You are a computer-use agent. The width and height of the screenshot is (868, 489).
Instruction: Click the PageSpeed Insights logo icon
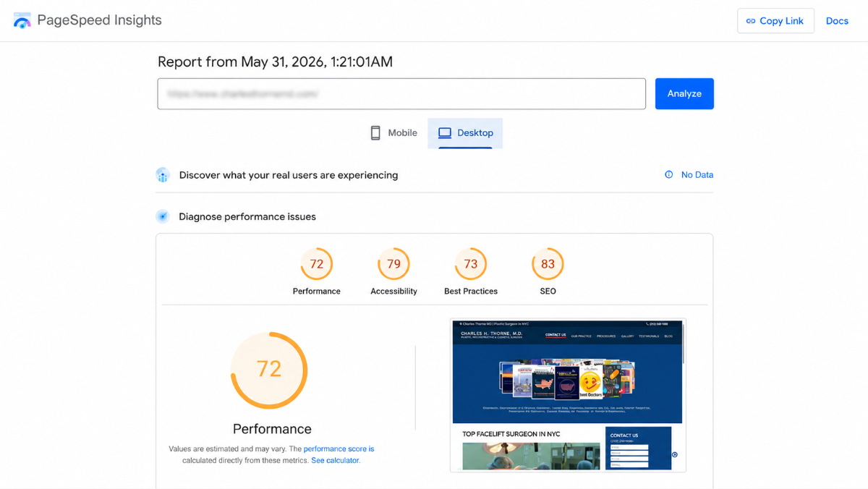click(22, 20)
